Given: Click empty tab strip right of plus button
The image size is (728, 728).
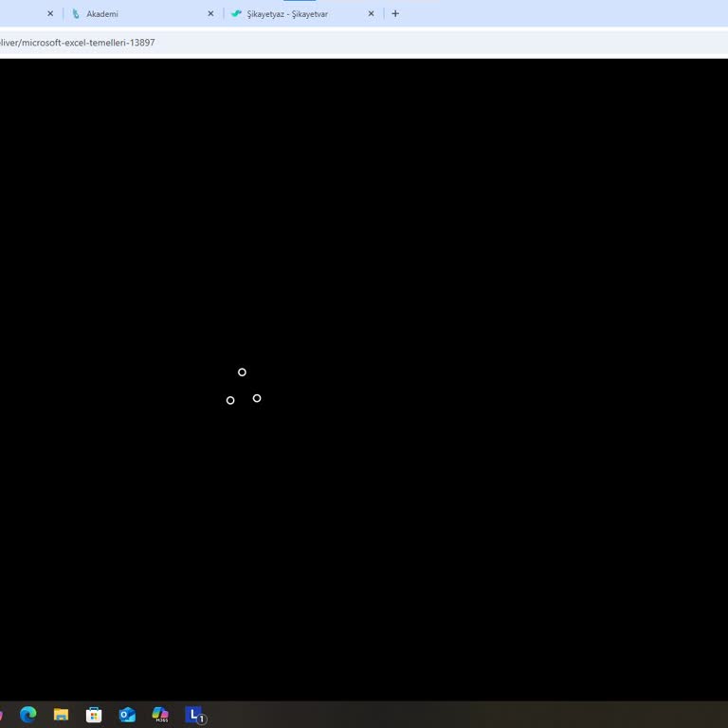Looking at the screenshot, I should pyautogui.click(x=569, y=14).
